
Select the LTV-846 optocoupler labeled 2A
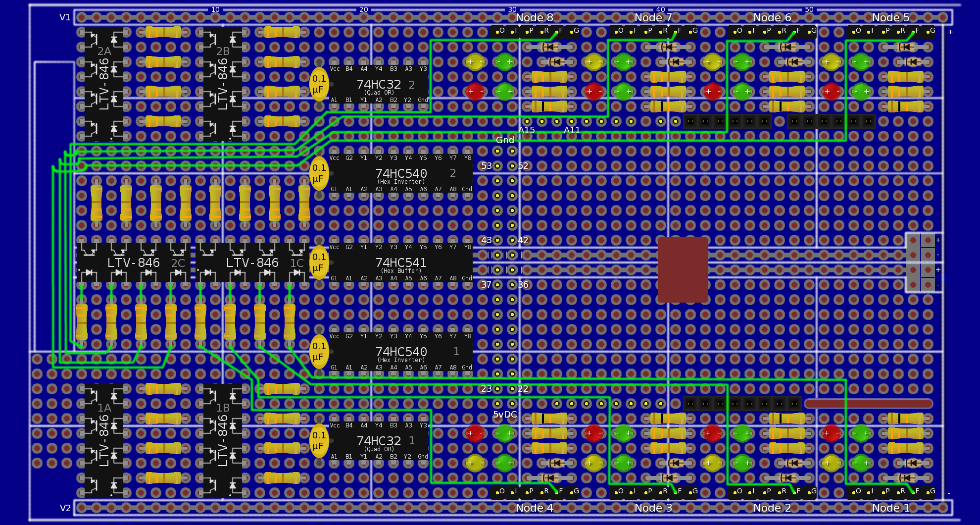[104, 84]
